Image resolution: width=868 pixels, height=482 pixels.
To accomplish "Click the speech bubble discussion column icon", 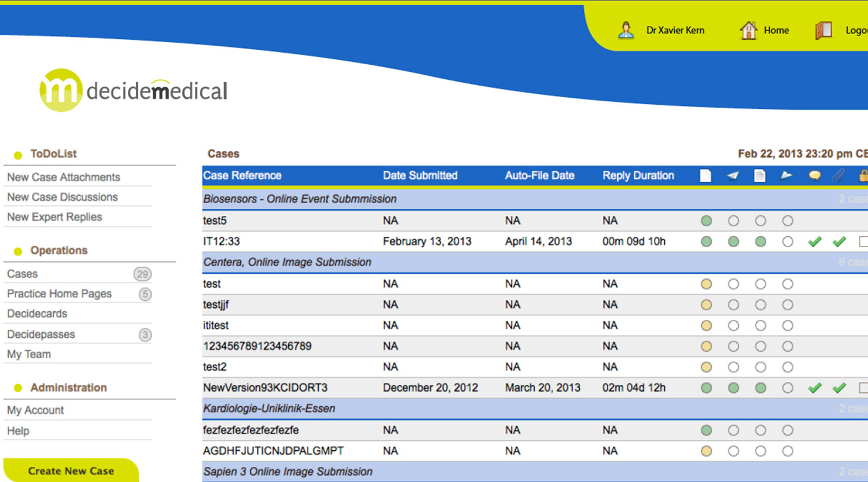I will point(815,176).
